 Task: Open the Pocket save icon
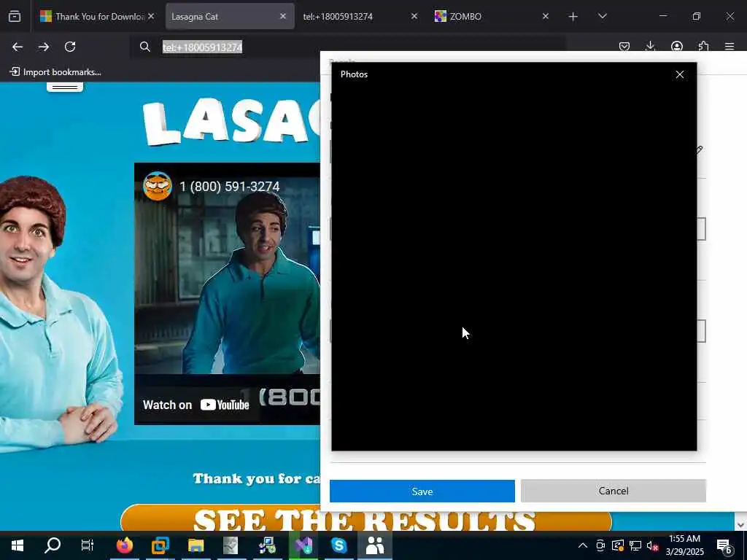tap(624, 46)
